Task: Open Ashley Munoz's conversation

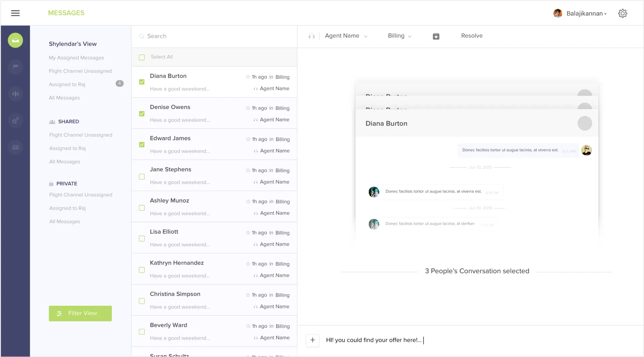Action: click(214, 207)
